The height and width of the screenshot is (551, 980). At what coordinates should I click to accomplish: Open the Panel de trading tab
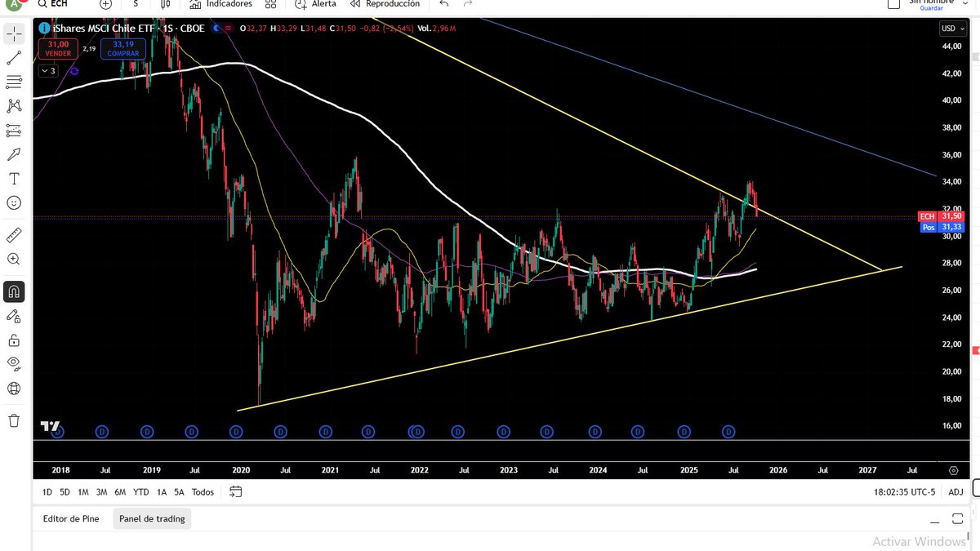click(x=152, y=518)
